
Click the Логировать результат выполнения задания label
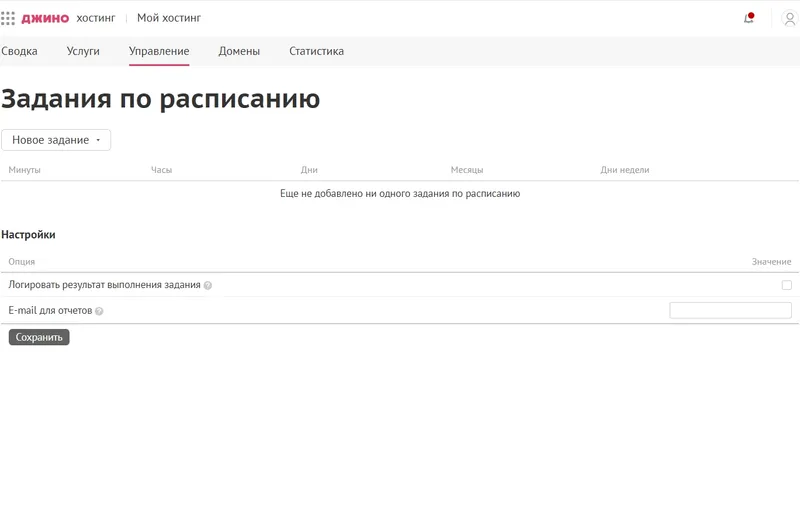pos(104,285)
